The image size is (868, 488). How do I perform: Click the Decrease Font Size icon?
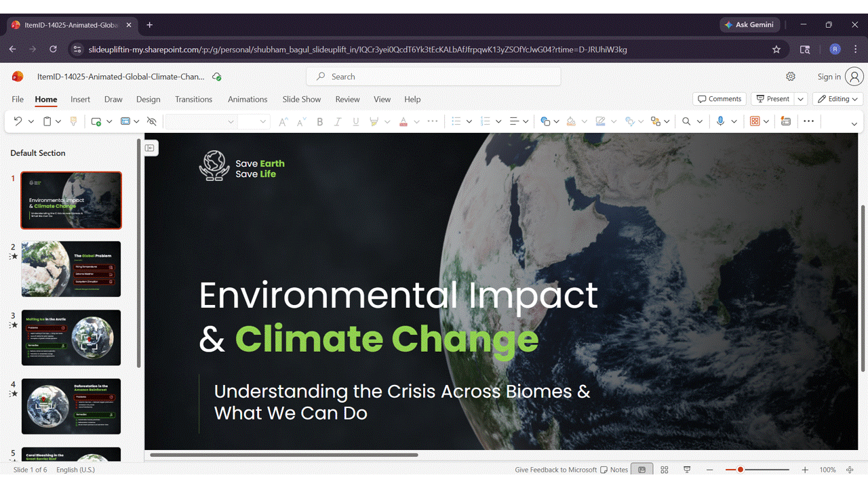tap(301, 121)
